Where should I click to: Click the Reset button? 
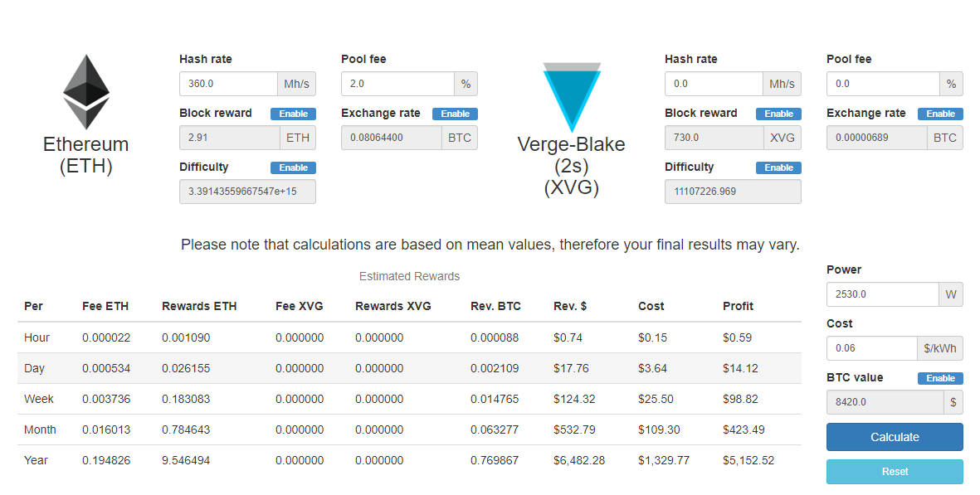[x=895, y=472]
